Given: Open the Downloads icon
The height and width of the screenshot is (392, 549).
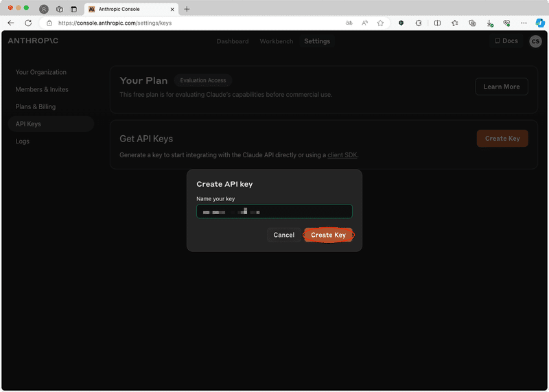Looking at the screenshot, I should click(490, 23).
